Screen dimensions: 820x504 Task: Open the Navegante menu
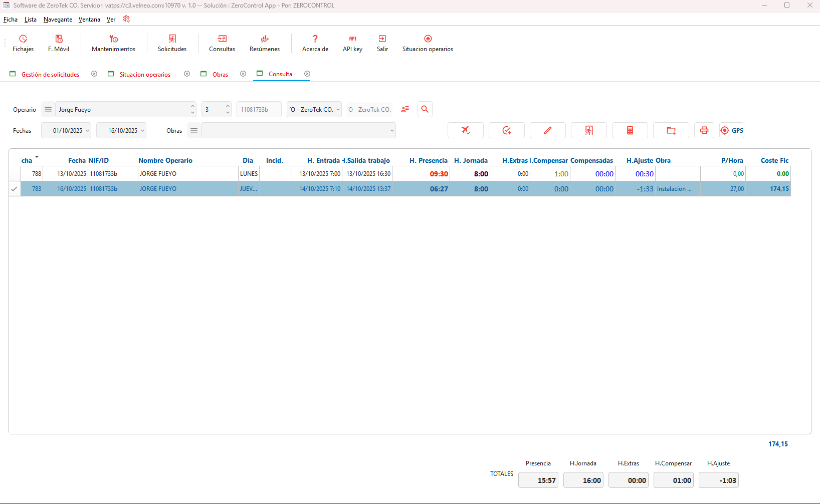tap(58, 20)
